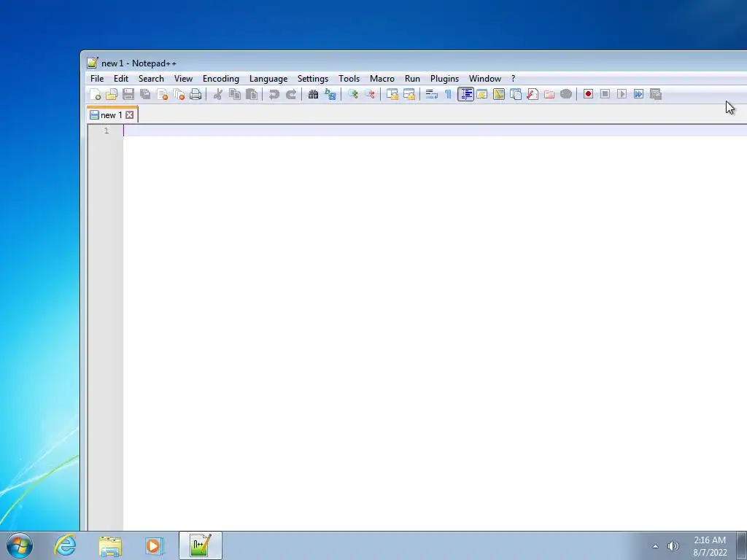Open the ? help menu
Screen dimensions: 747x560
pos(513,79)
